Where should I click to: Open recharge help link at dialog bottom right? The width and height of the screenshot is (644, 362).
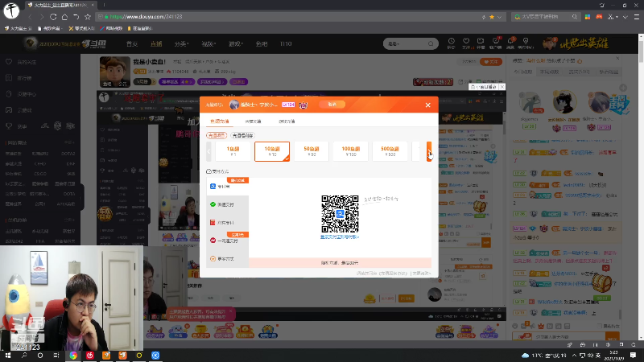[x=421, y=273]
